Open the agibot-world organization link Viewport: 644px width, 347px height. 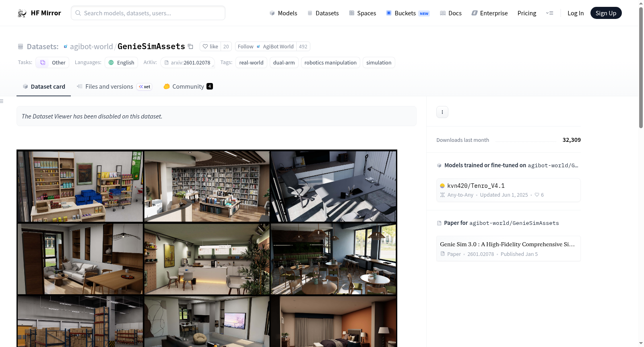(91, 47)
